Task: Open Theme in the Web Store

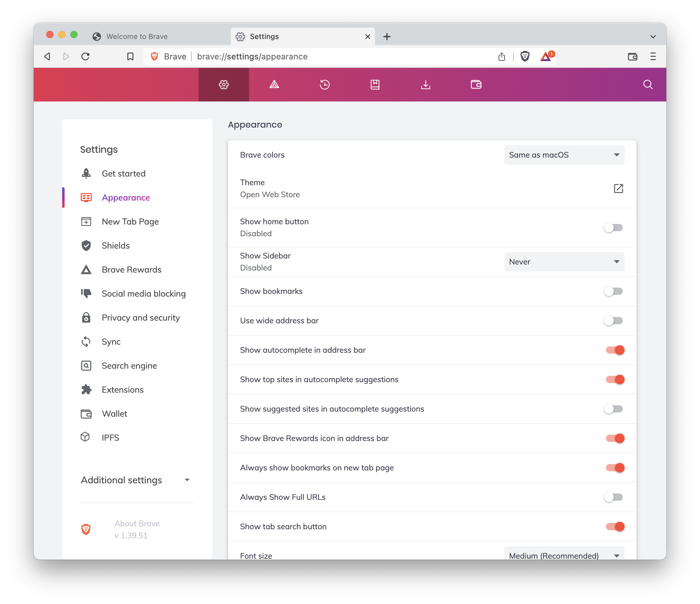Action: pyautogui.click(x=618, y=189)
